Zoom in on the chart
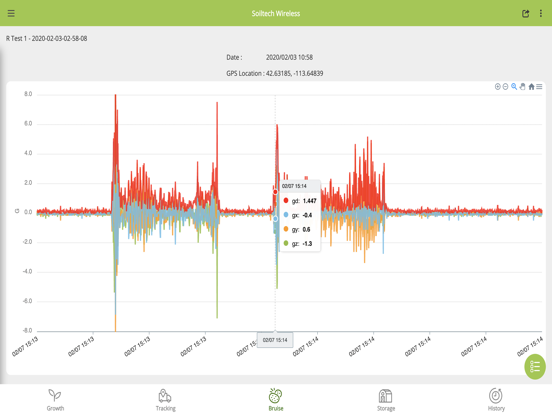 [x=497, y=87]
